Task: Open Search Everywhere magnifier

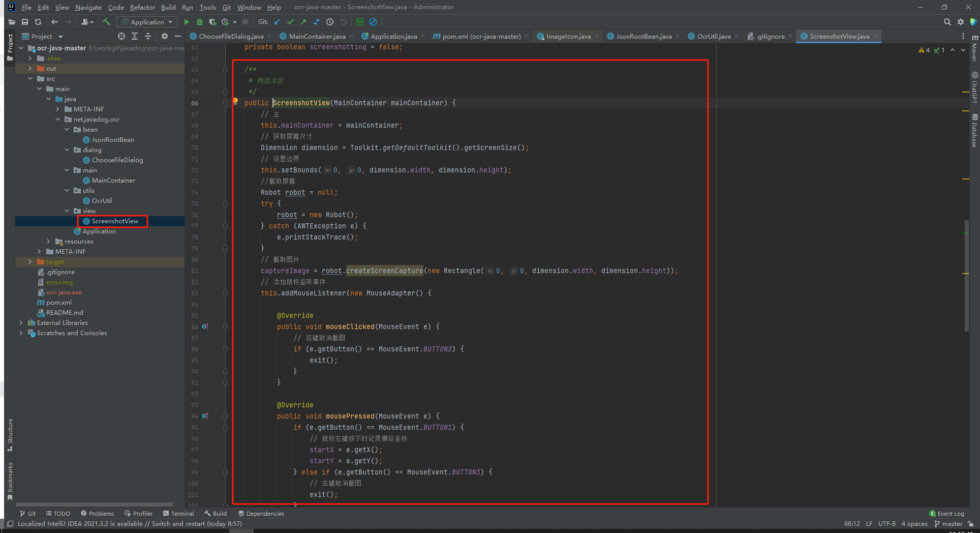Action: pos(947,22)
